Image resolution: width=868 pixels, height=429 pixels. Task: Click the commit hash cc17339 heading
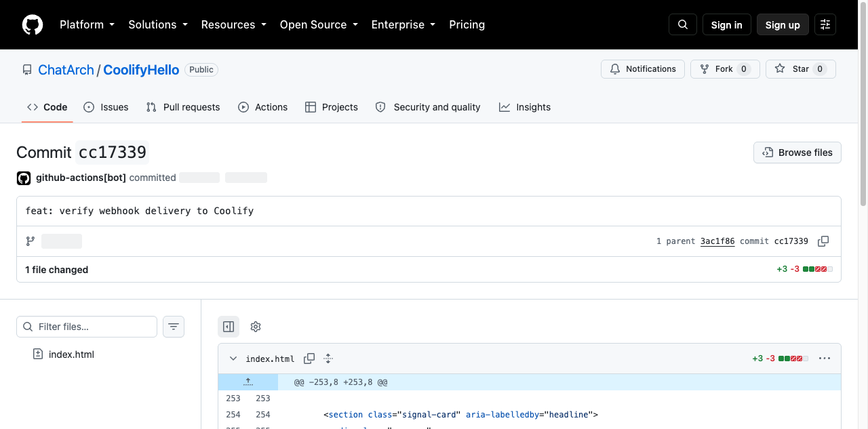click(x=113, y=152)
